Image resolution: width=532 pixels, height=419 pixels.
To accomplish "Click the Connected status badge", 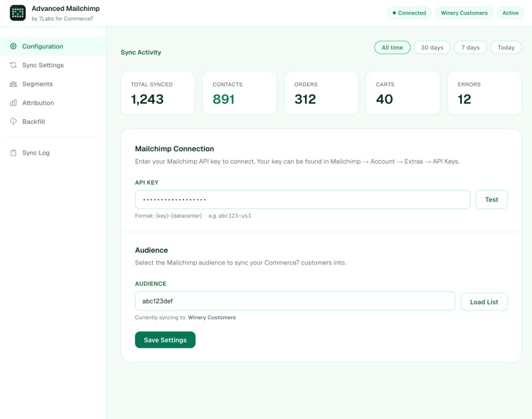I will 409,13.
